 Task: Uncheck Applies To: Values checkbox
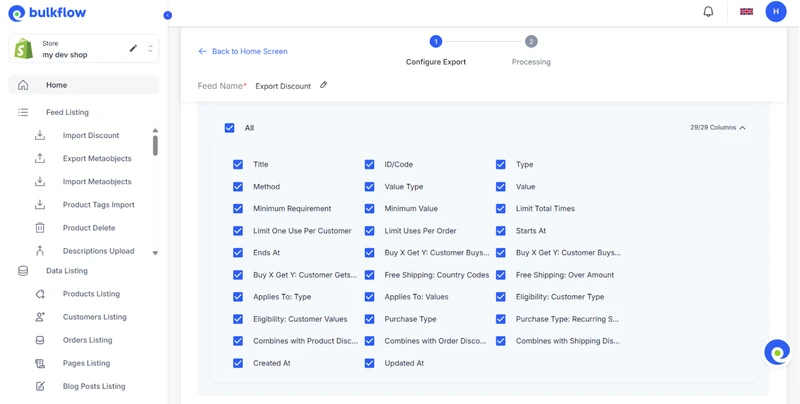pyautogui.click(x=369, y=297)
